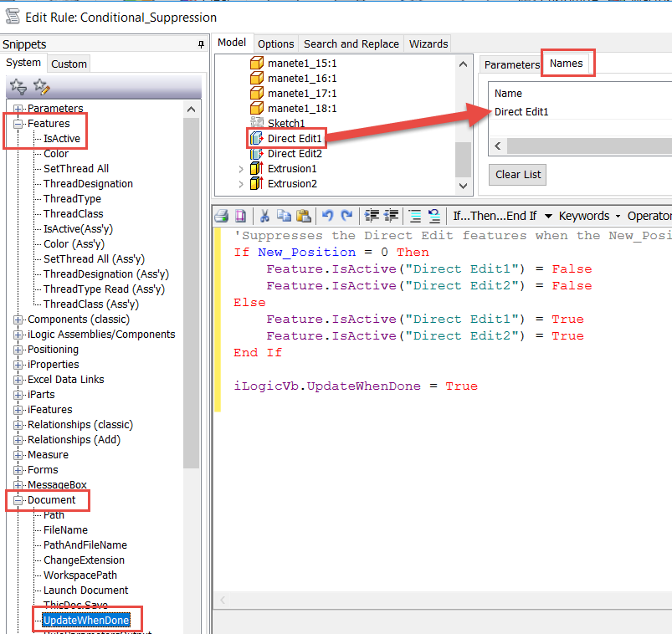This screenshot has width=672, height=634.
Task: Click the Decrease Indent icon
Action: click(x=392, y=216)
